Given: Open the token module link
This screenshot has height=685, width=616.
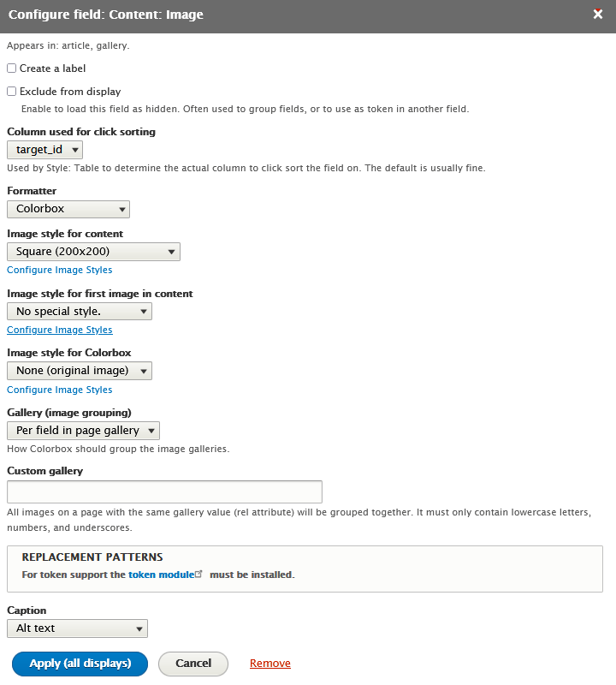Looking at the screenshot, I should pos(161,575).
